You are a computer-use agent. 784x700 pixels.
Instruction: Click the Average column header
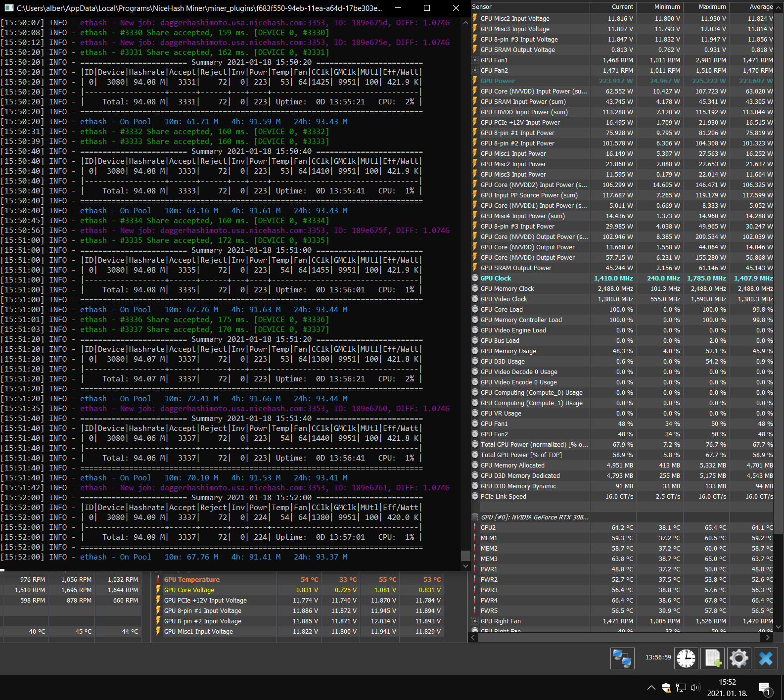click(x=752, y=7)
